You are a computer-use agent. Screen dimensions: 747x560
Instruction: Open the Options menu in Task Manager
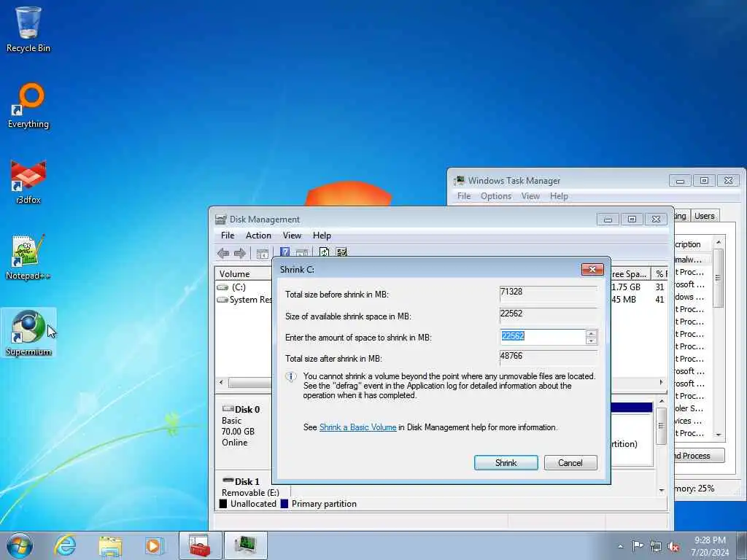tap(495, 195)
